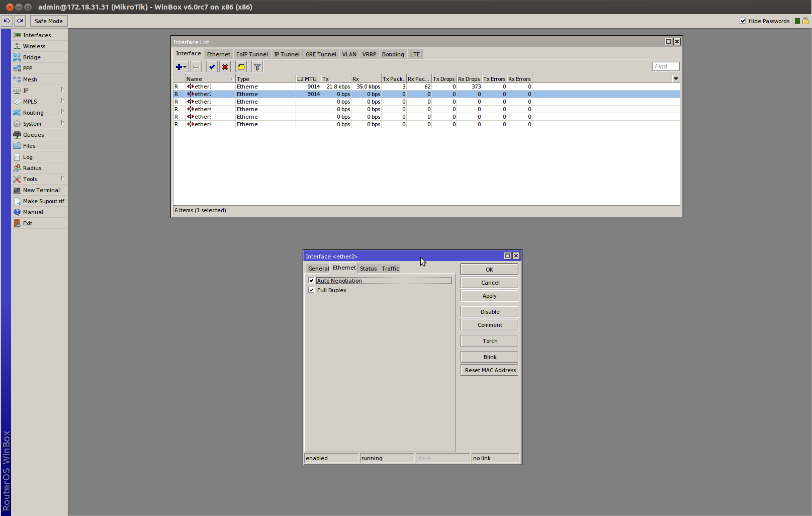Uncheck Hide Passwords at top right
The width and height of the screenshot is (812, 516).
coord(743,21)
